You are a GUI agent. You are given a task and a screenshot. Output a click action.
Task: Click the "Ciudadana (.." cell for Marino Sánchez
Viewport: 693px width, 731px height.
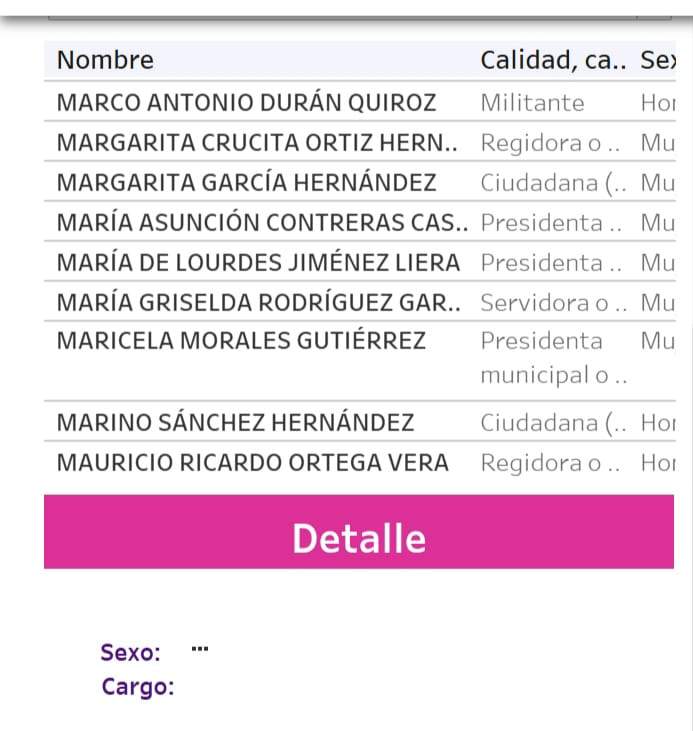point(553,423)
